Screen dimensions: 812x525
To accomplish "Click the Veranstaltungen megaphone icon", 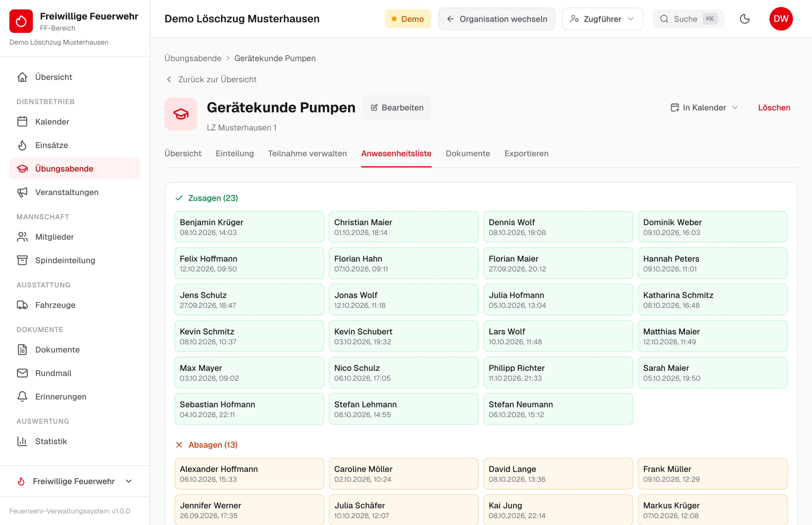I will (x=22, y=192).
